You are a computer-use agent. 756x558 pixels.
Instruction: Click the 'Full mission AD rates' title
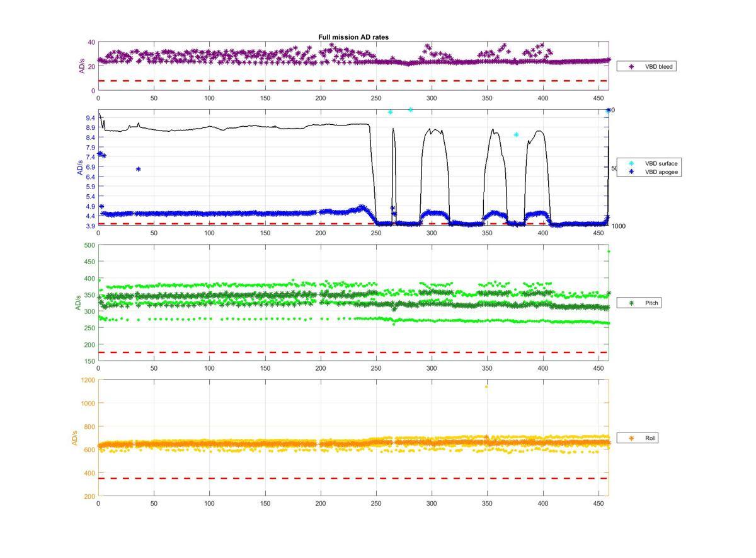click(x=353, y=37)
